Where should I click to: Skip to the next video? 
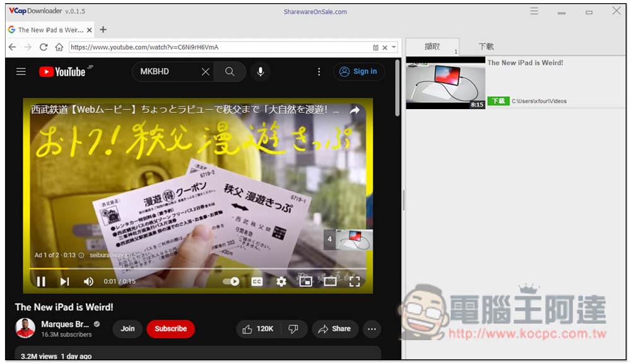pos(64,281)
